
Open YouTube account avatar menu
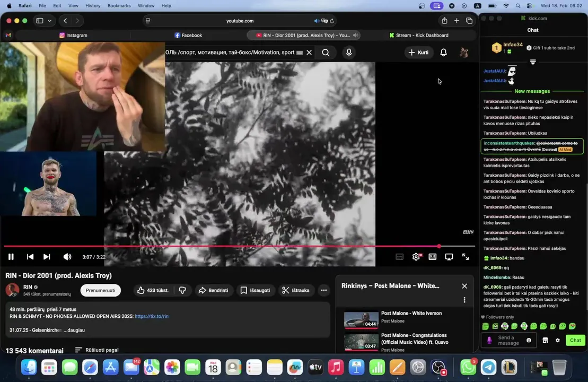tap(464, 53)
